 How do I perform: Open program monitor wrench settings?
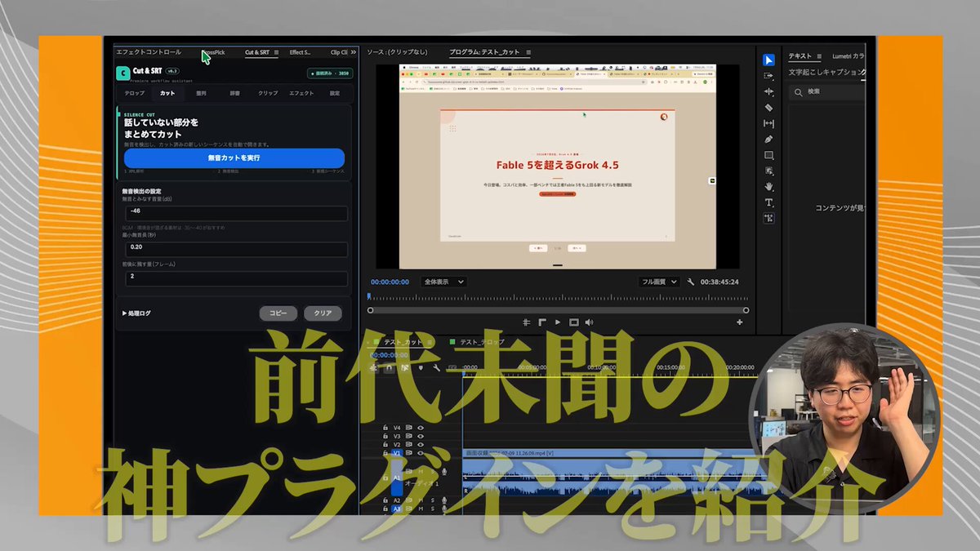(x=691, y=282)
